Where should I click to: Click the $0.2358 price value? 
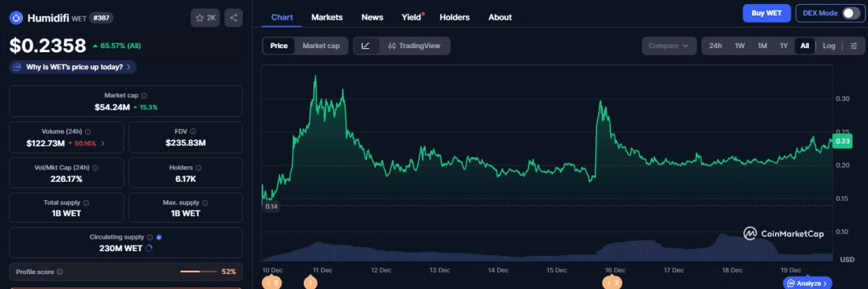pyautogui.click(x=47, y=45)
